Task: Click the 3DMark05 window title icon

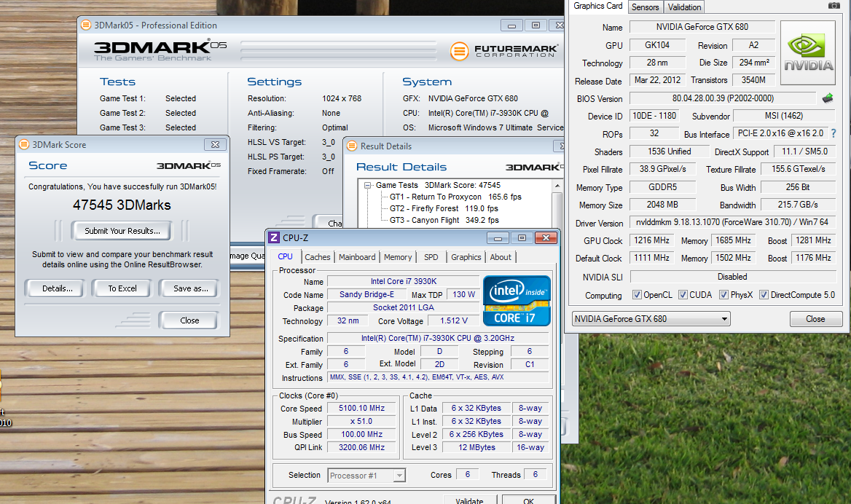Action: pyautogui.click(x=86, y=25)
